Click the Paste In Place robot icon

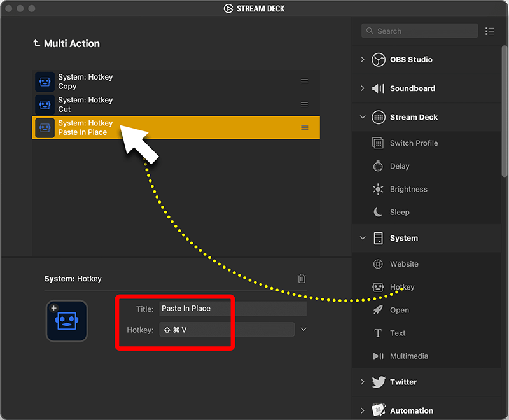[45, 128]
